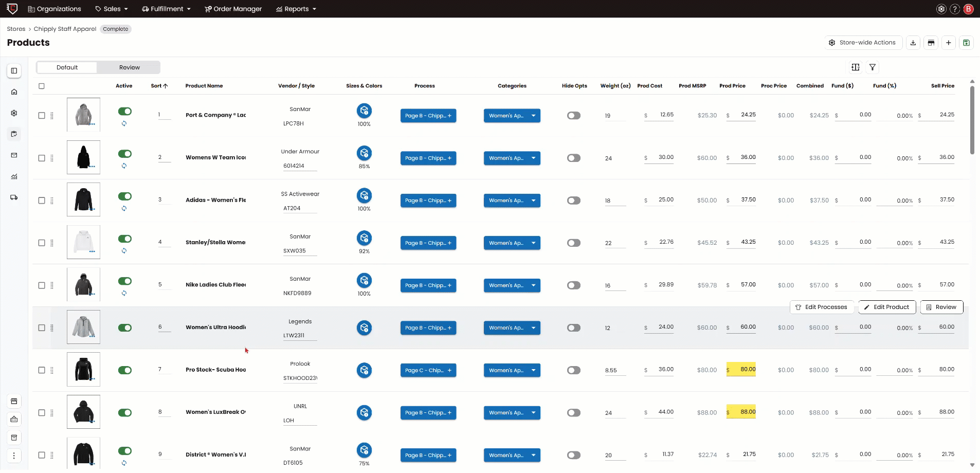Sort by the Sort column header
The width and height of the screenshot is (980, 473).
tap(159, 86)
